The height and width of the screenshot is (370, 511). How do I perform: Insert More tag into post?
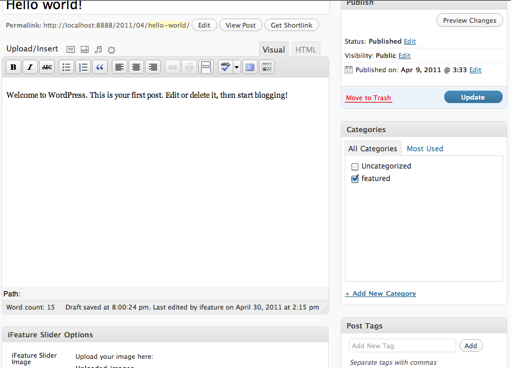(x=206, y=67)
